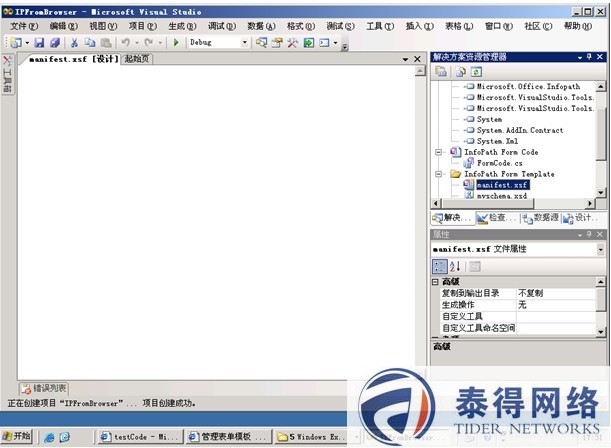Switch to the 起始页 Start Page tab

(x=137, y=59)
